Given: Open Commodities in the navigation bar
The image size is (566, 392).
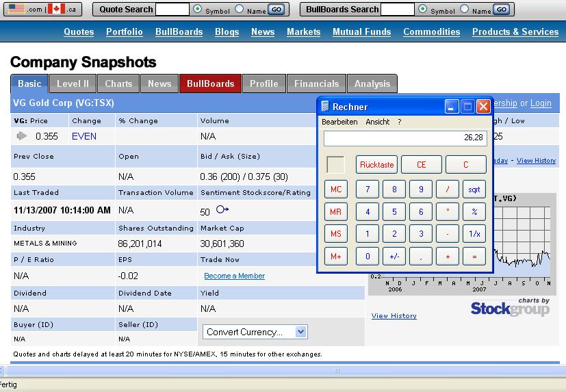Looking at the screenshot, I should [432, 31].
